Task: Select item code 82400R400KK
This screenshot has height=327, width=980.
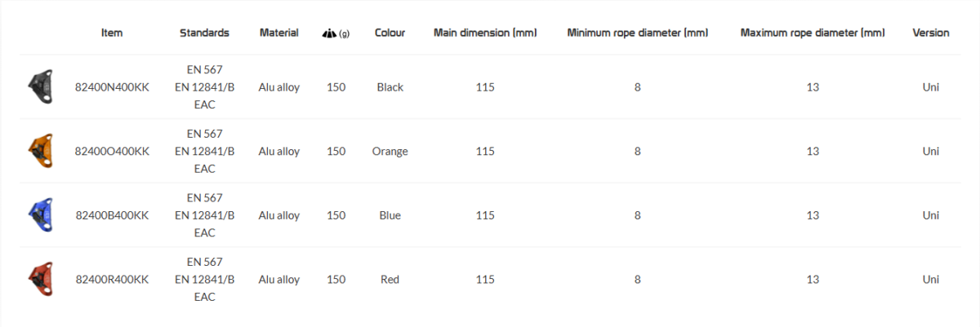Action: point(112,280)
